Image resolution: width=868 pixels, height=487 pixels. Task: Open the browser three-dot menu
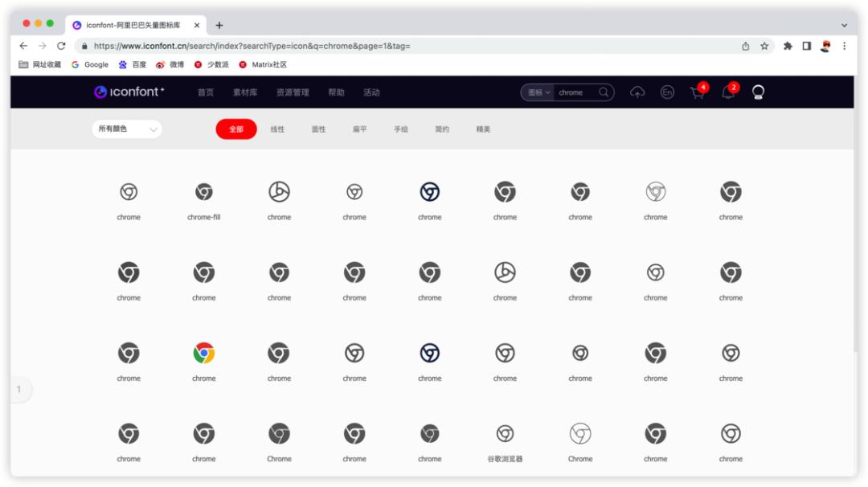844,46
